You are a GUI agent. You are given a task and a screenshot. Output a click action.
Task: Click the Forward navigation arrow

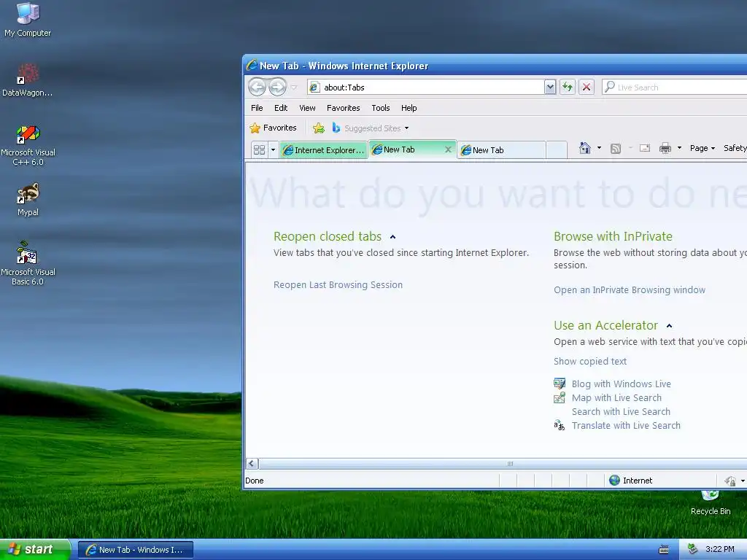(277, 87)
